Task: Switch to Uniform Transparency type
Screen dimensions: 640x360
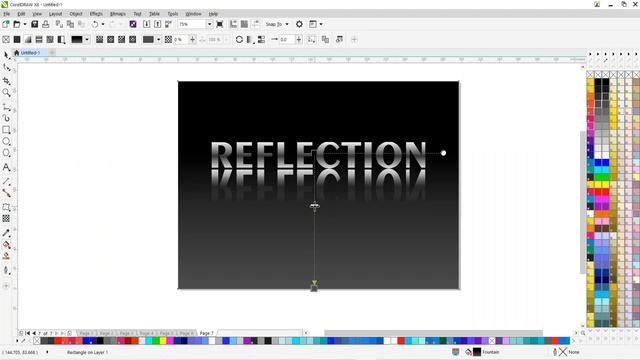Action: (x=17, y=40)
